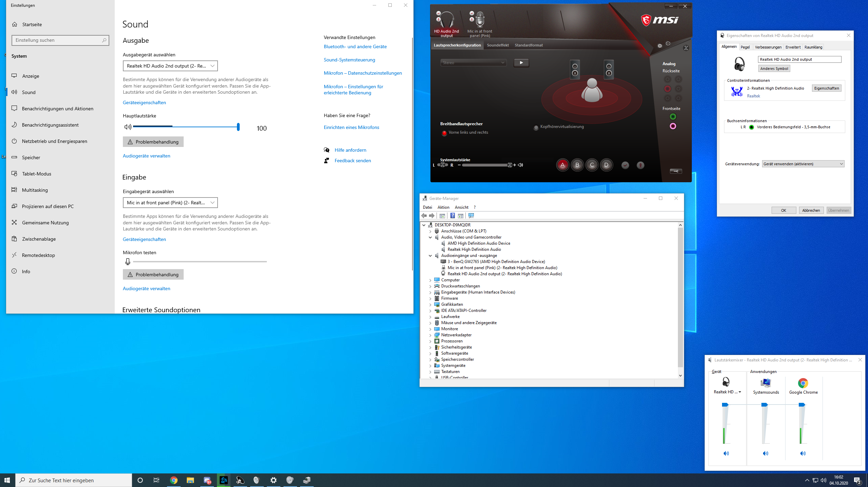The height and width of the screenshot is (487, 868).
Task: Mute Google Chrome in volume mixer
Action: (803, 453)
